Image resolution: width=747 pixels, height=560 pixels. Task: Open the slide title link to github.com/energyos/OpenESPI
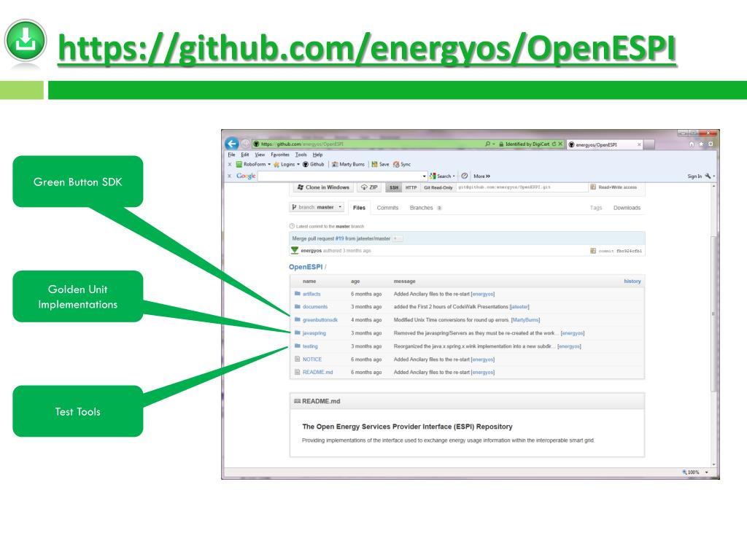(x=367, y=49)
